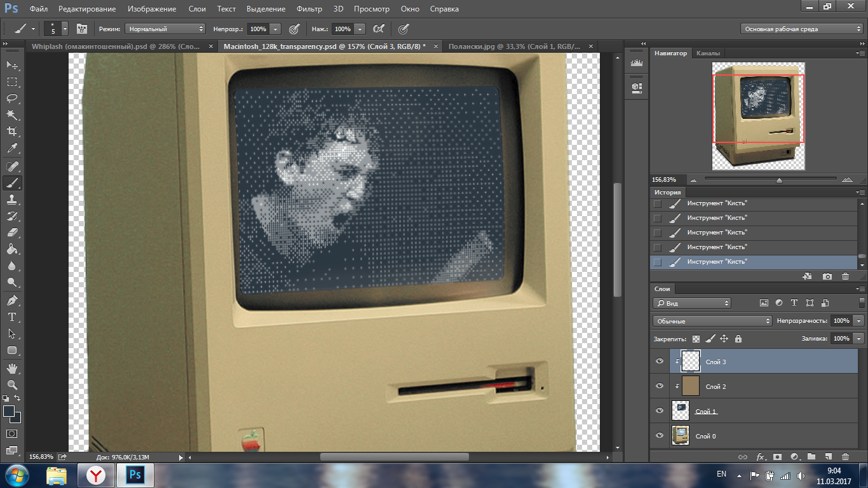Toggle lock position cross-arrows icon
868x488 pixels.
coord(724,339)
